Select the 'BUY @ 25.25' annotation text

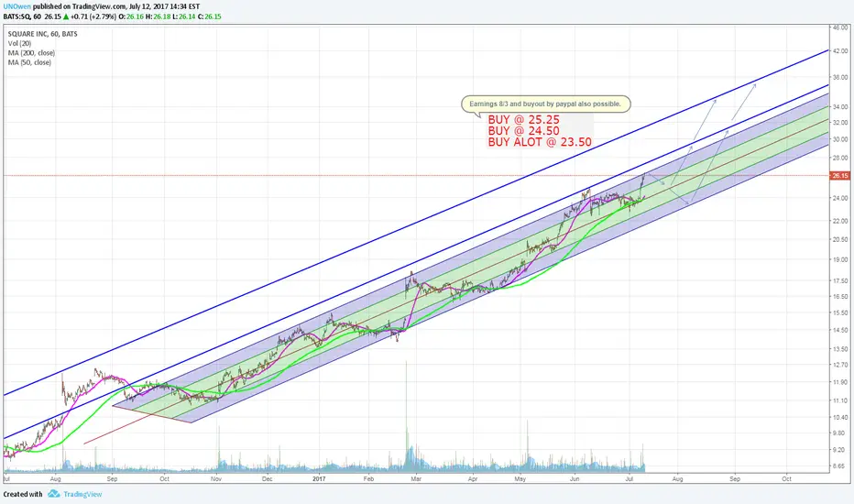click(x=523, y=119)
